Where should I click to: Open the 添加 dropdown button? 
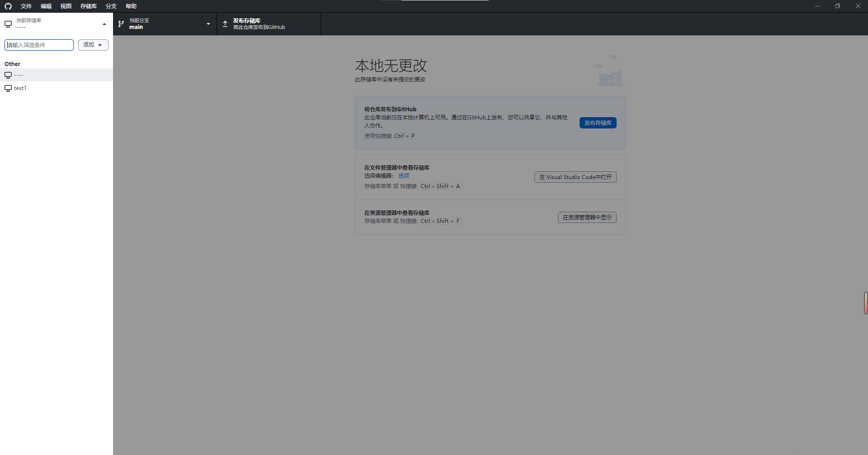tap(93, 45)
